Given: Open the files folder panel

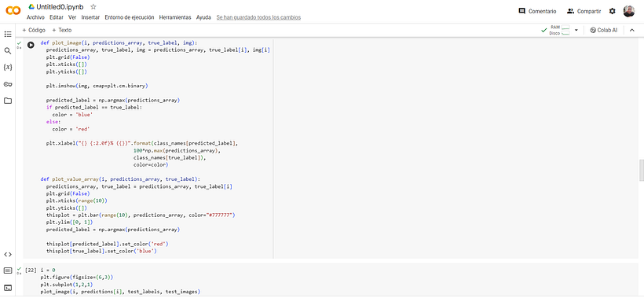Looking at the screenshot, I should [x=8, y=101].
